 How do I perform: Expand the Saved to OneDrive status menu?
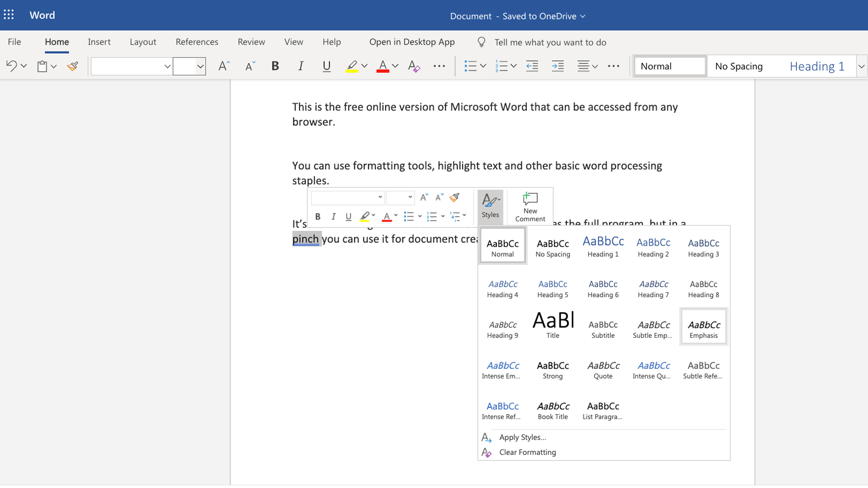pyautogui.click(x=584, y=16)
